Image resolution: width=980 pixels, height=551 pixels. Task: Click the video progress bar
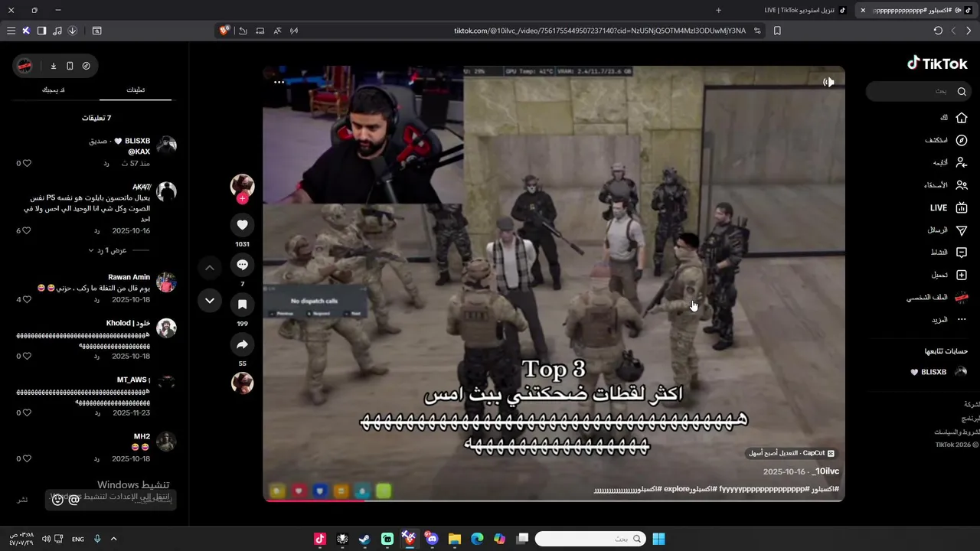pos(554,500)
